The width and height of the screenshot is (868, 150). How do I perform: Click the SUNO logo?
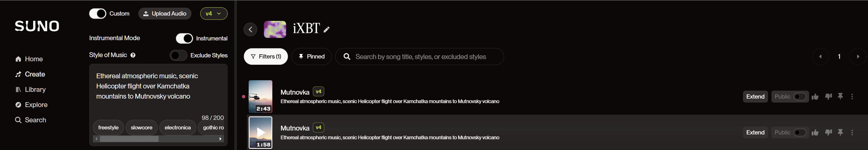pyautogui.click(x=37, y=26)
